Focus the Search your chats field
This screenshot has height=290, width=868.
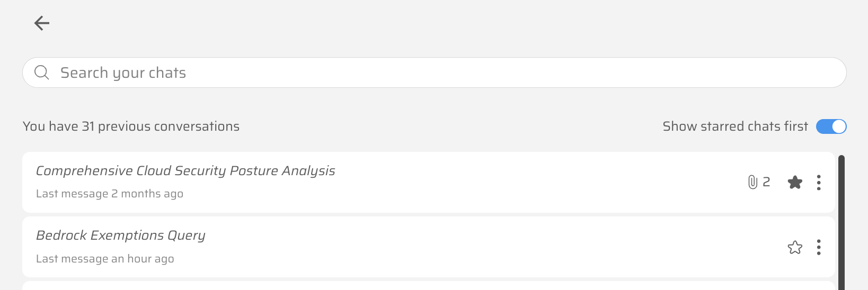(x=424, y=72)
